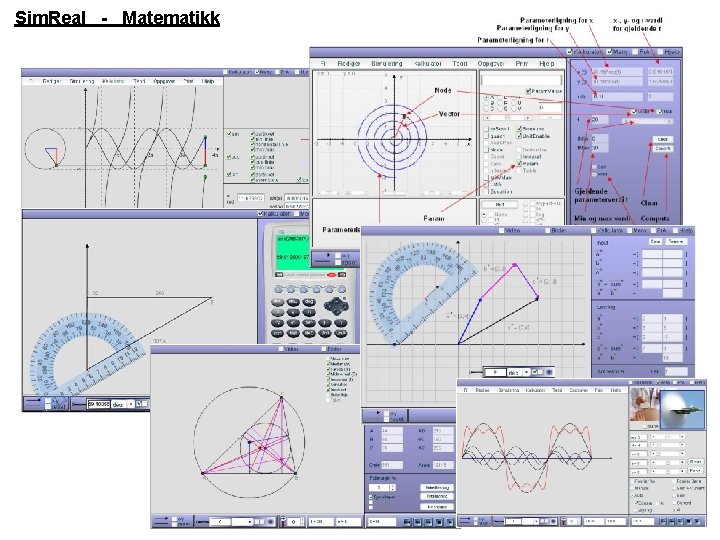Click the Compute button in the parametric panel

click(x=663, y=148)
